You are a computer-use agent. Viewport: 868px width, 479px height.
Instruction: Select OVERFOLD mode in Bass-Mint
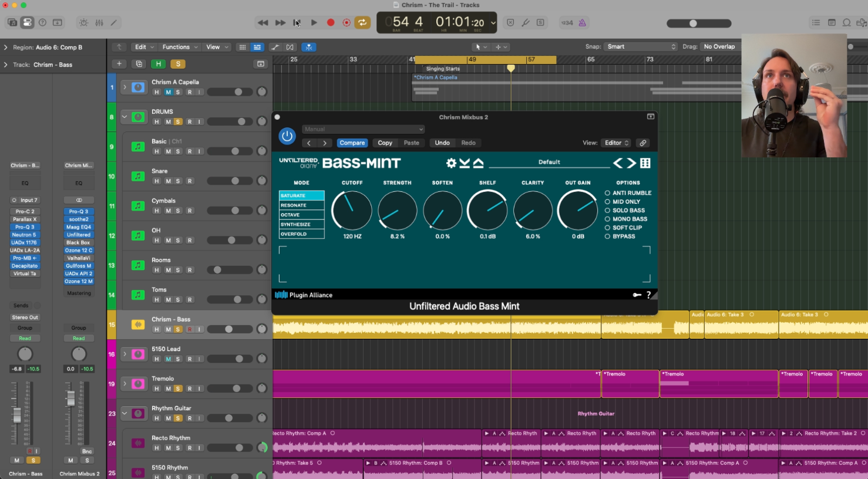(x=302, y=234)
